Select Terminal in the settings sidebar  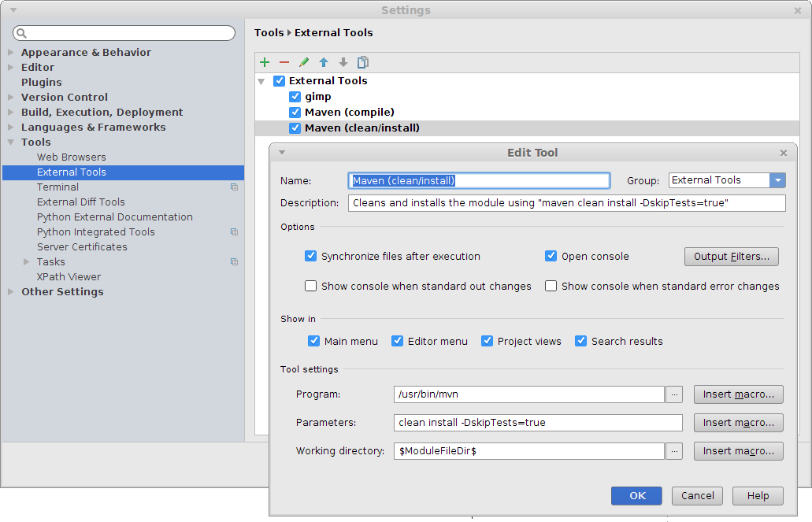coord(57,187)
